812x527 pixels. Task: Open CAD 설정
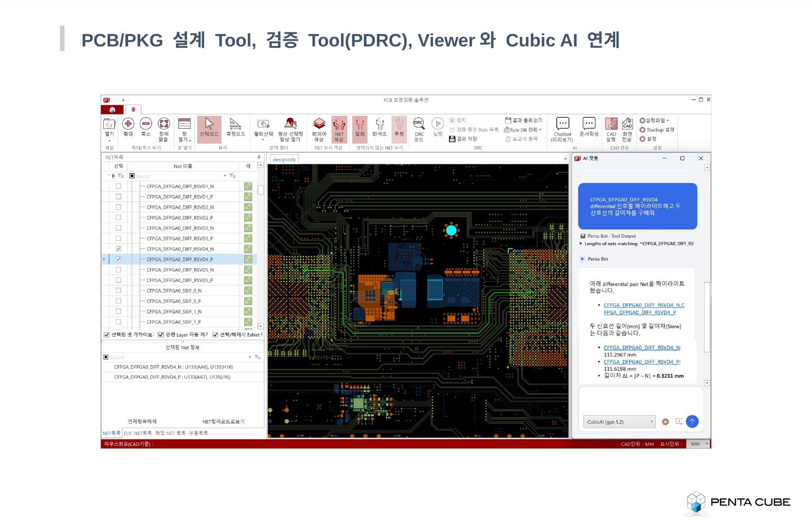point(611,129)
